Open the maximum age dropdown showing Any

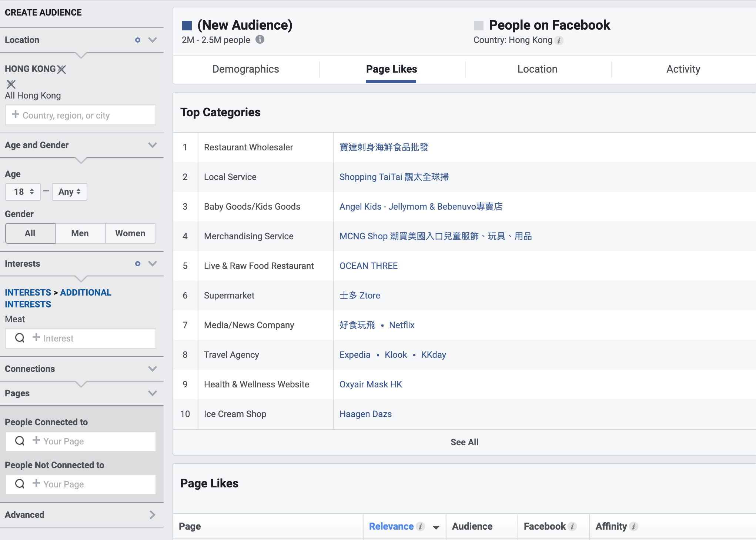click(x=70, y=192)
